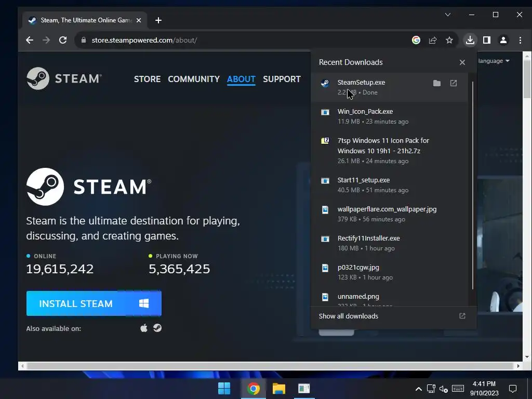The height and width of the screenshot is (399, 532).
Task: Select the ABOUT menu item
Action: tap(241, 79)
